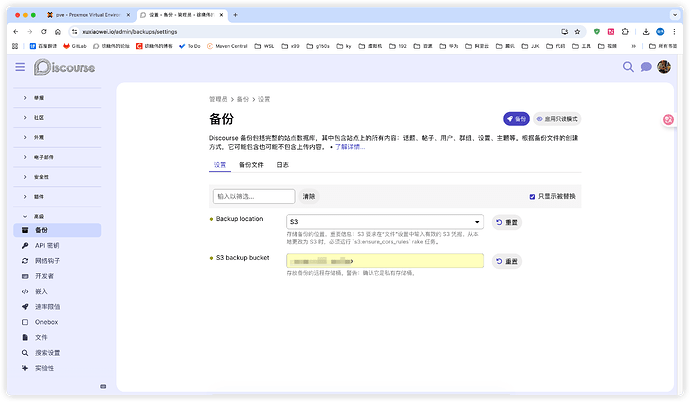Expand the 安全性 sidebar section
Image resolution: width=690 pixels, height=402 pixels.
[x=42, y=176]
